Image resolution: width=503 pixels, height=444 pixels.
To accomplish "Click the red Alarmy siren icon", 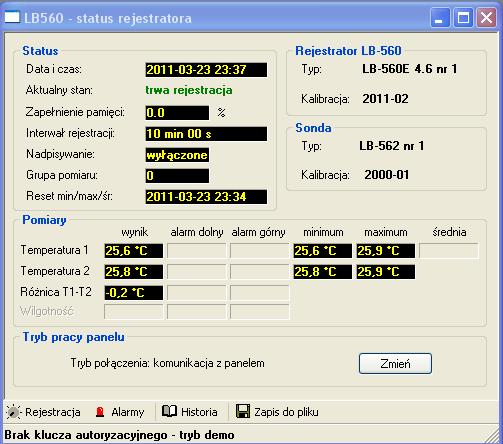I will 100,412.
